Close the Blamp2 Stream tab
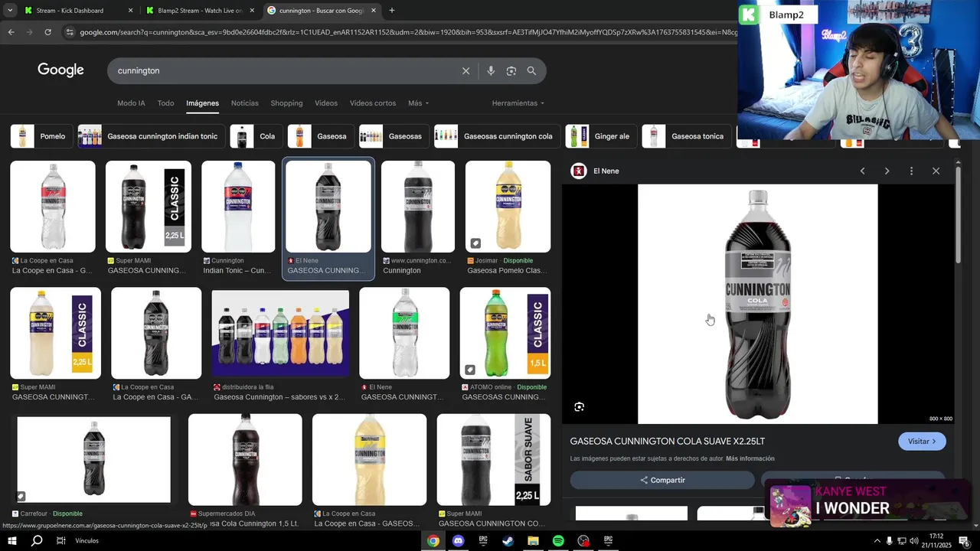980x551 pixels. [252, 11]
